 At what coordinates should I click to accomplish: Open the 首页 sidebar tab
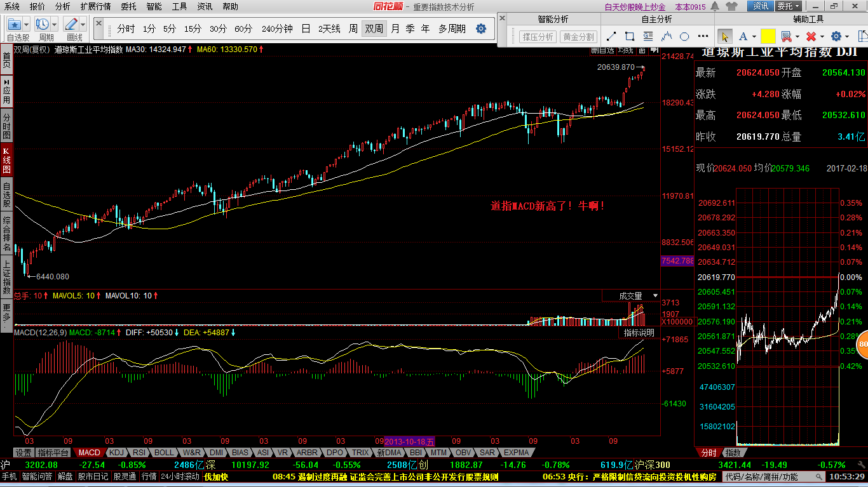coord(6,60)
